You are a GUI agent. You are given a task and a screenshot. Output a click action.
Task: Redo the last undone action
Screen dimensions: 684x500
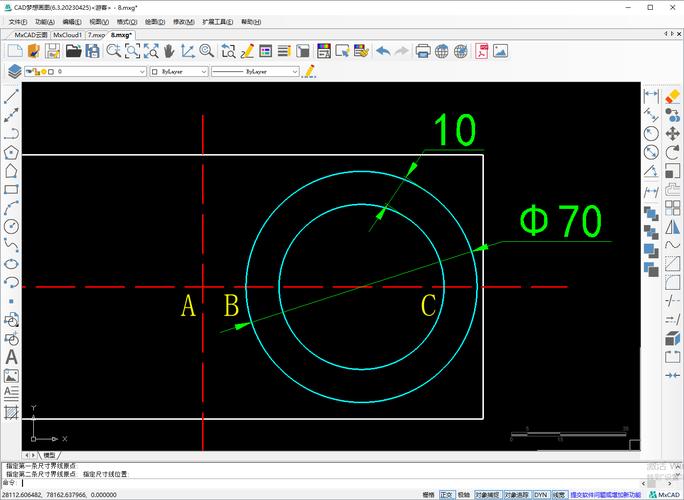tap(402, 51)
